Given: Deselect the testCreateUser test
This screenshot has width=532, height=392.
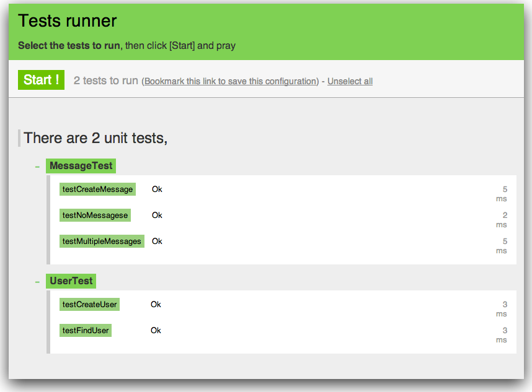Looking at the screenshot, I should (x=89, y=305).
